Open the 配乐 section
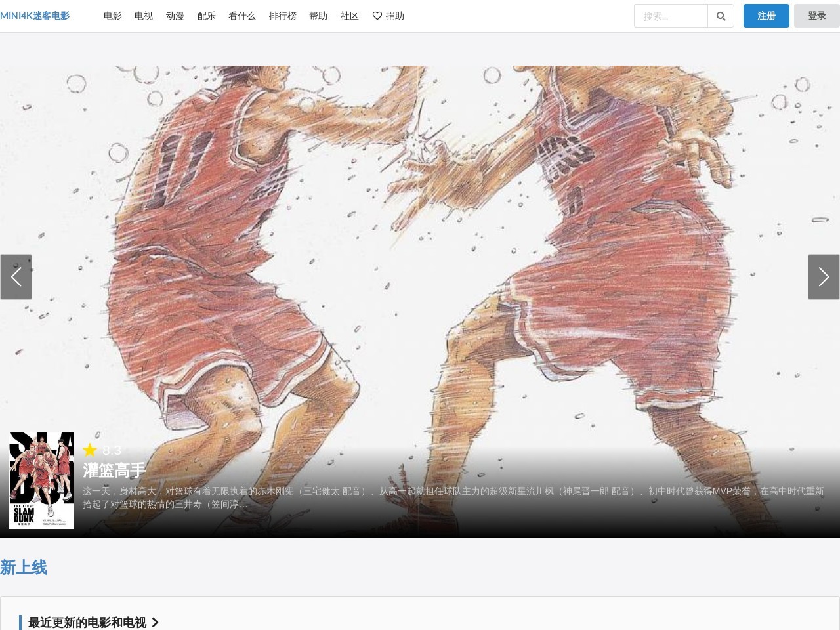The width and height of the screenshot is (840, 630). [x=206, y=16]
